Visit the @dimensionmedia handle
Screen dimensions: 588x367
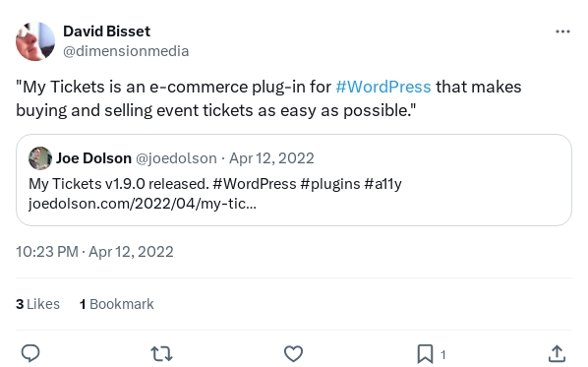[x=126, y=51]
